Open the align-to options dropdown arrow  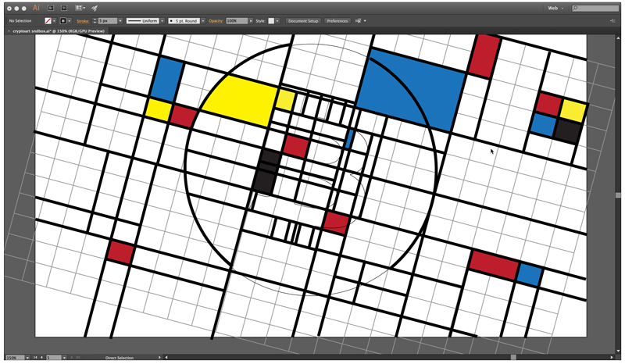365,21
